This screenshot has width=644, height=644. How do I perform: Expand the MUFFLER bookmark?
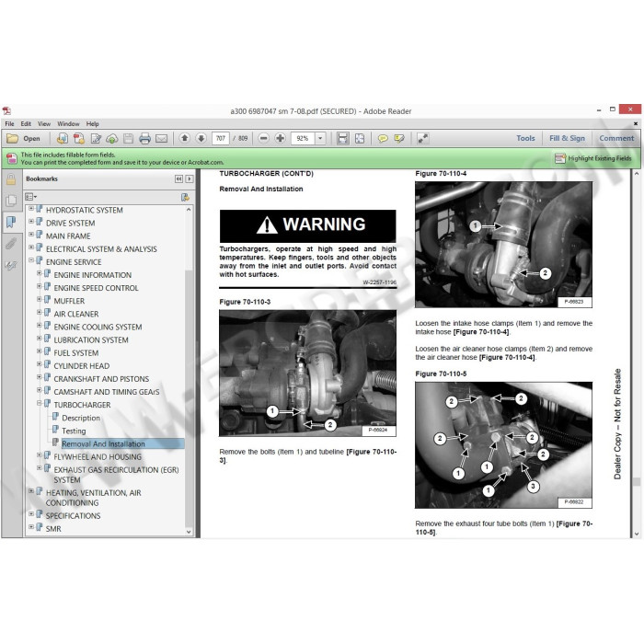(x=39, y=299)
